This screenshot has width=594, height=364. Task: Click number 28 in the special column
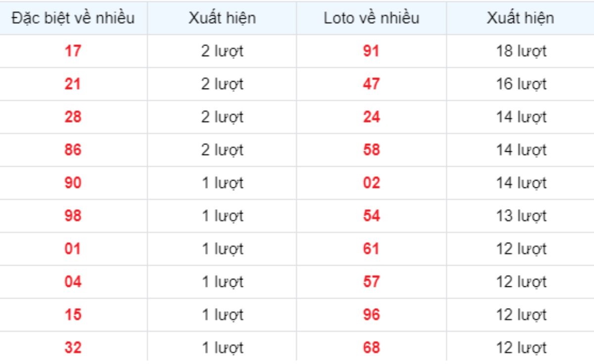point(73,117)
